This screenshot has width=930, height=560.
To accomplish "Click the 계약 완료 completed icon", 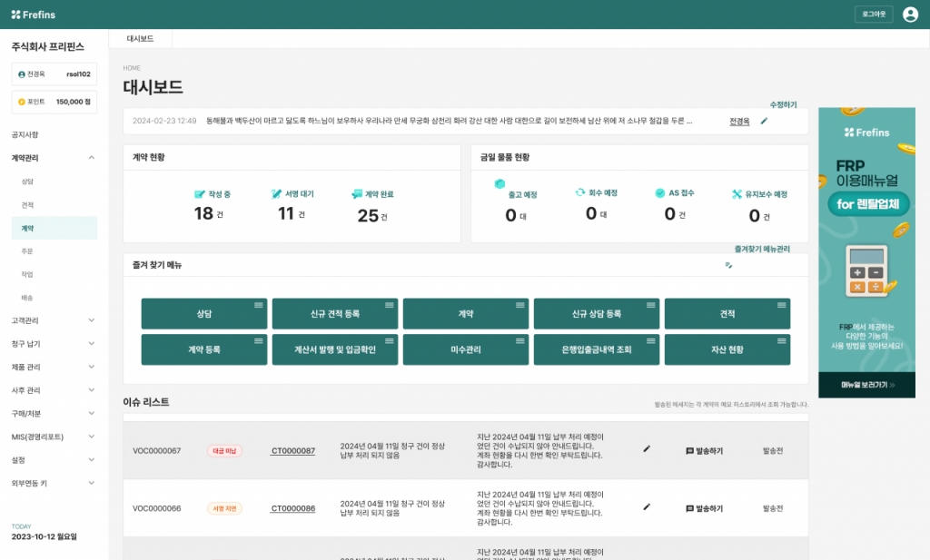I will point(357,194).
